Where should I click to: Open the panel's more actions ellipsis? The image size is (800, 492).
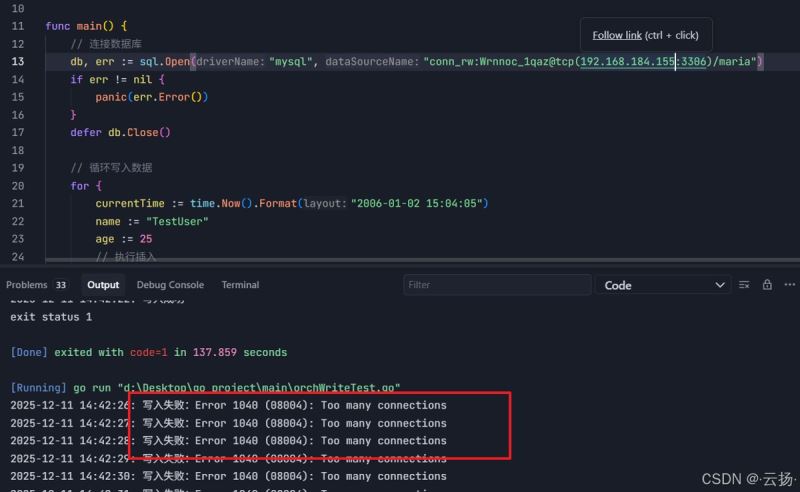pyautogui.click(x=787, y=285)
